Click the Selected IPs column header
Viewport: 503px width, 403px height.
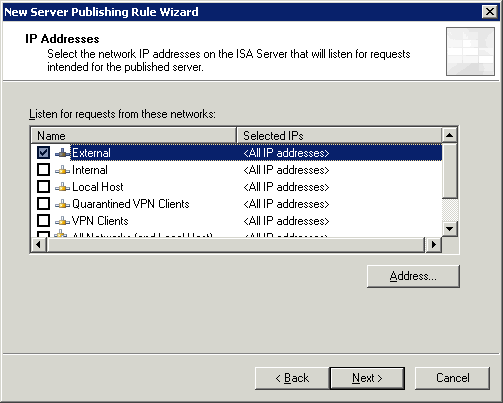(339, 135)
